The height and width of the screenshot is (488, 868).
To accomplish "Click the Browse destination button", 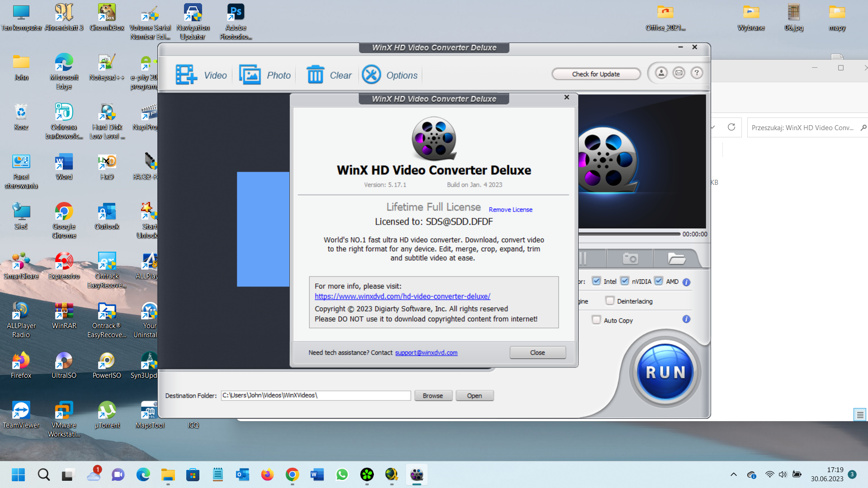I will [433, 396].
